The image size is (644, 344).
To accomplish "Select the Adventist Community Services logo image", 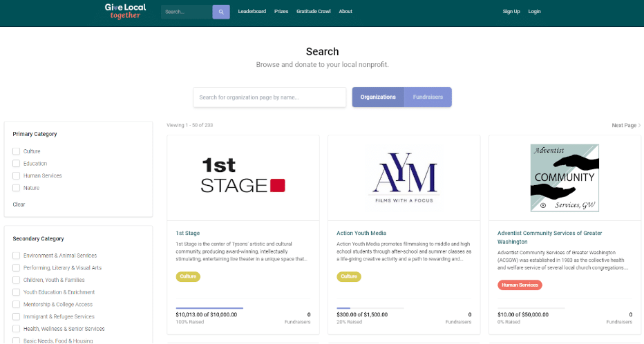I will tap(565, 178).
